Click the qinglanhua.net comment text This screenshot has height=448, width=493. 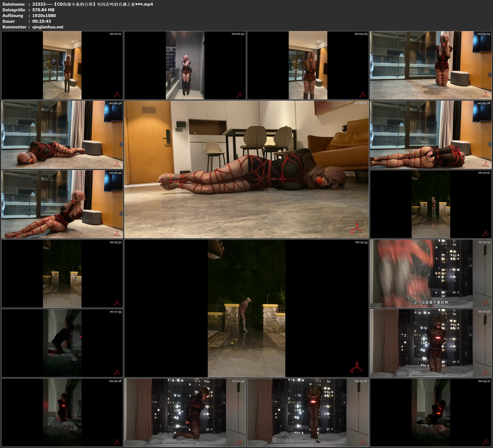click(x=48, y=27)
